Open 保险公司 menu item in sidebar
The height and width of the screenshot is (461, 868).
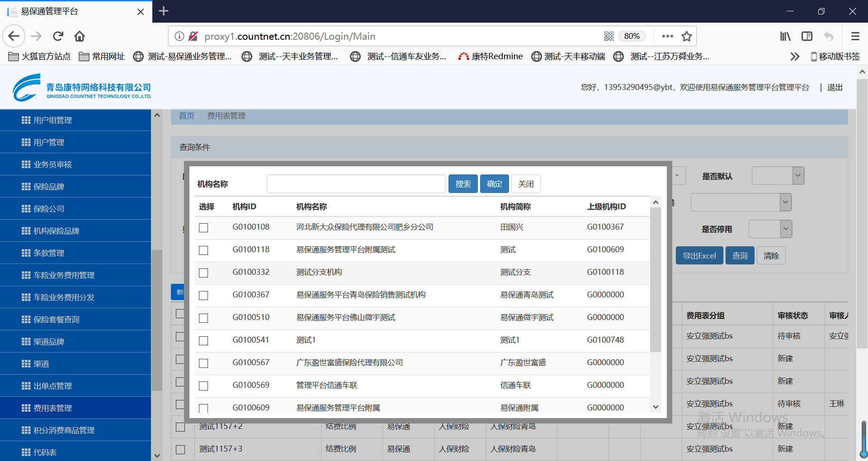tap(49, 209)
